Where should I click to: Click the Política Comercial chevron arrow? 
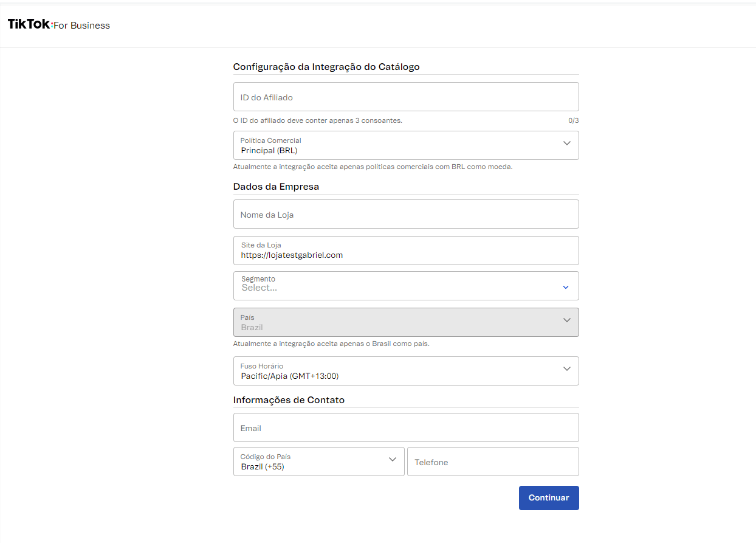click(566, 144)
